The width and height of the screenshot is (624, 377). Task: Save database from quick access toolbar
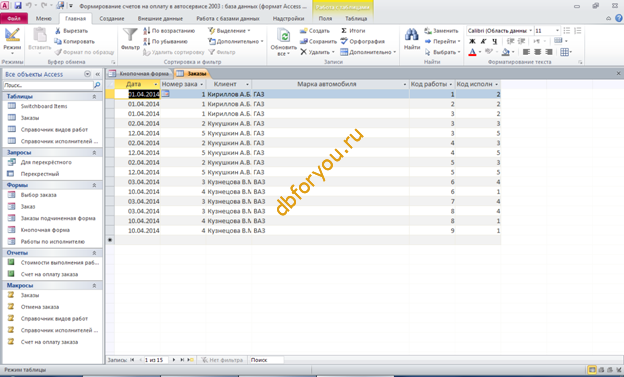[x=18, y=6]
